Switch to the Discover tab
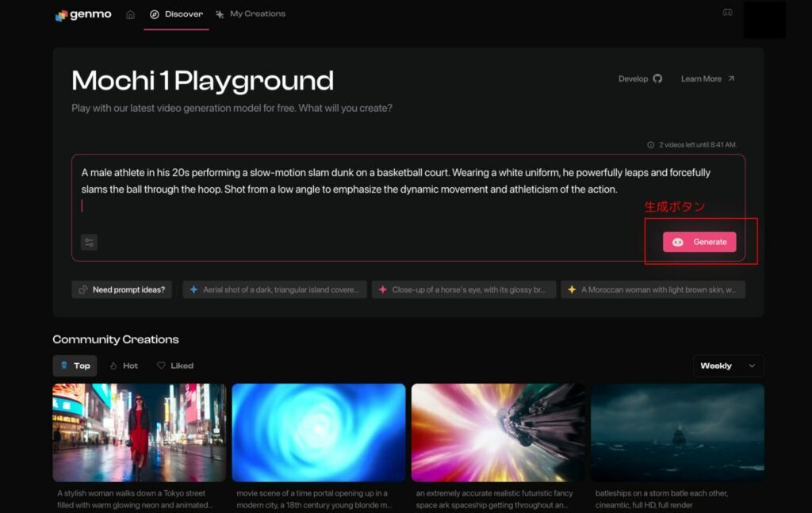Viewport: 812px width, 513px height. click(x=176, y=14)
